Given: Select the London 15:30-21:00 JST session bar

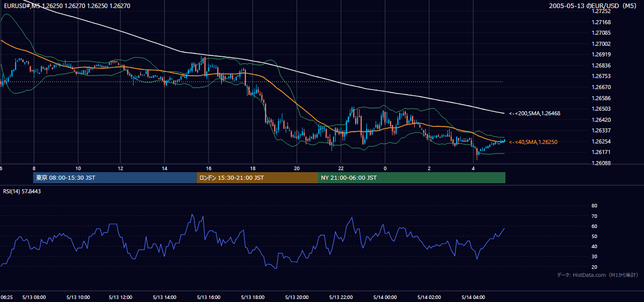Looking at the screenshot, I should click(x=257, y=178).
